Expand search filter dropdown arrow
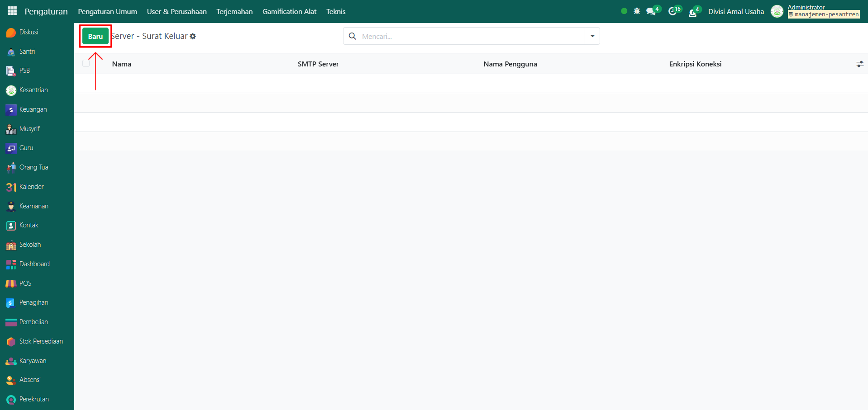 pyautogui.click(x=592, y=36)
